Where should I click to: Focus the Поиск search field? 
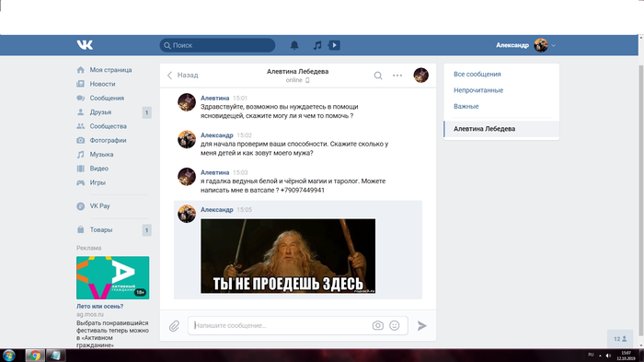217,45
